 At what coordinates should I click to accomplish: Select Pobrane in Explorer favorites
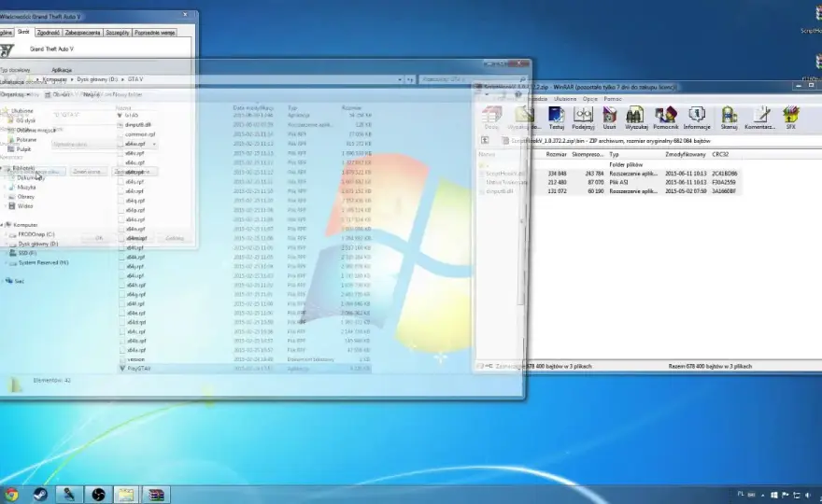coord(26,140)
